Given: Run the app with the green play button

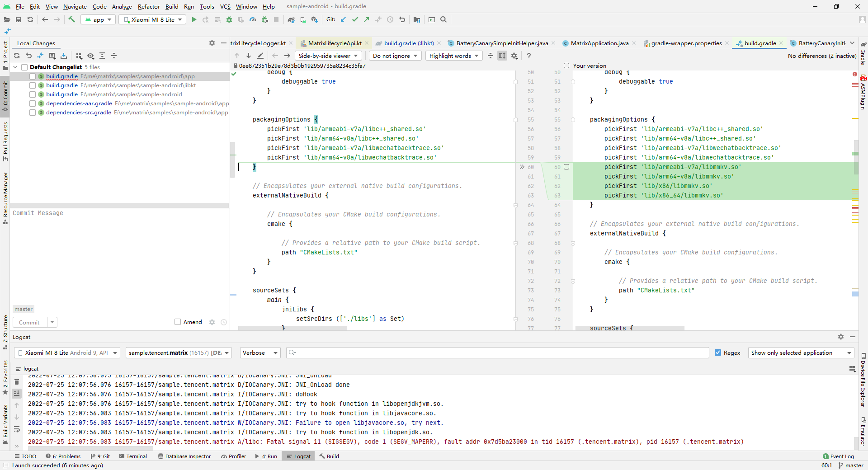Looking at the screenshot, I should [194, 19].
